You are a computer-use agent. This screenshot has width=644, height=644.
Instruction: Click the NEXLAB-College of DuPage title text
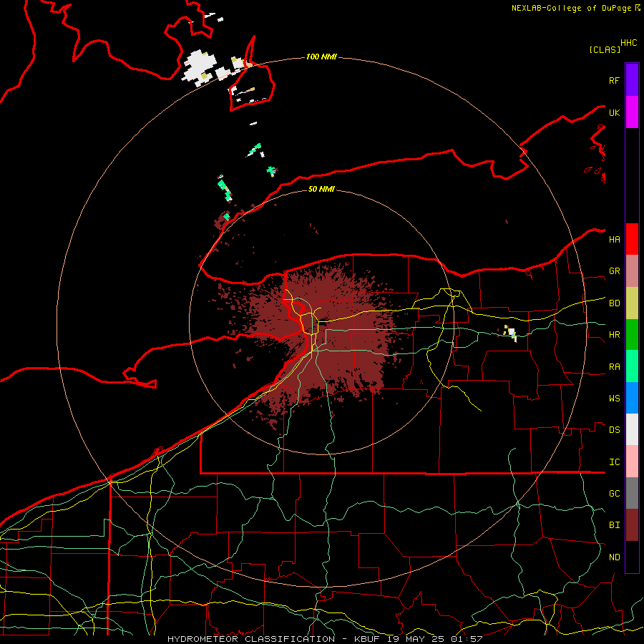(x=571, y=8)
